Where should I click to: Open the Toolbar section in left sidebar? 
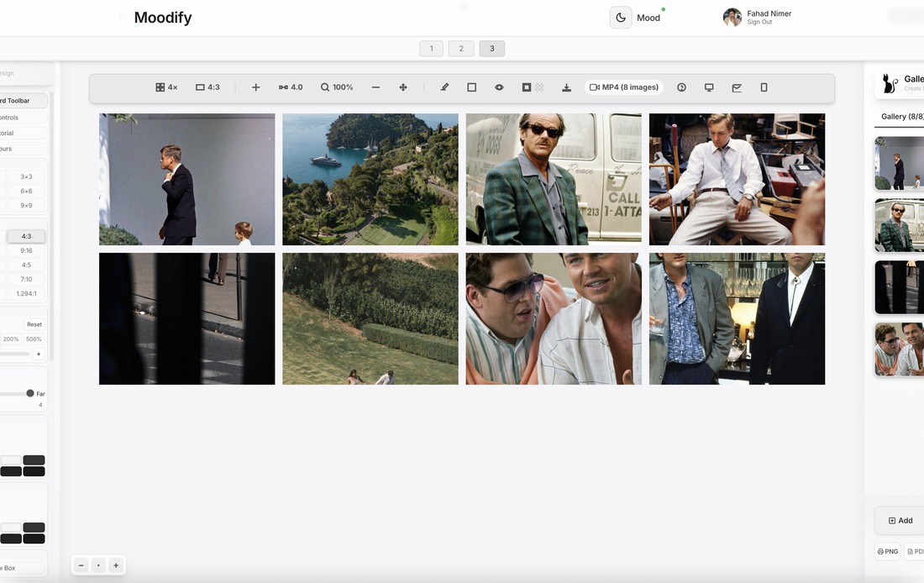point(23,101)
